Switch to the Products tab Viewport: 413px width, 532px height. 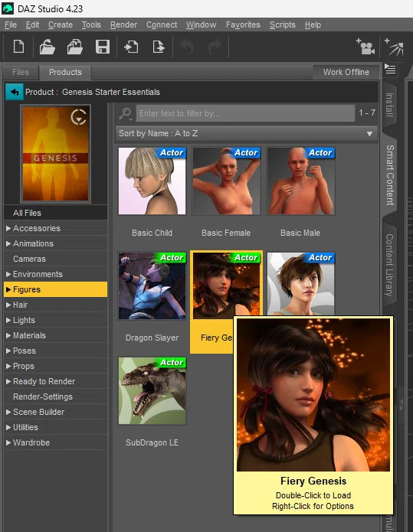pyautogui.click(x=65, y=72)
